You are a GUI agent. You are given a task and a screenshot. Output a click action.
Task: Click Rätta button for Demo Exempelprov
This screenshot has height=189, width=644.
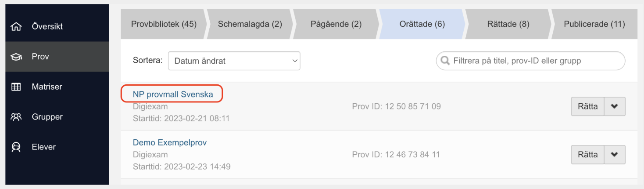587,154
